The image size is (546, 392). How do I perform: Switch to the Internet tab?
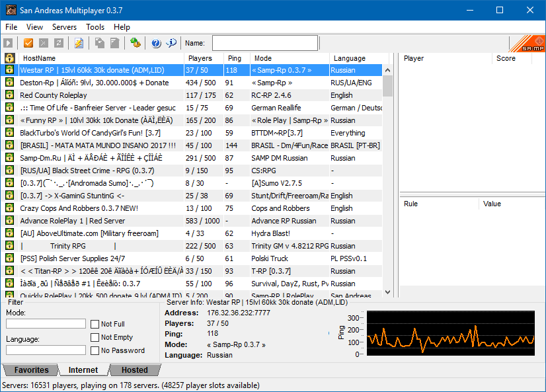click(83, 370)
